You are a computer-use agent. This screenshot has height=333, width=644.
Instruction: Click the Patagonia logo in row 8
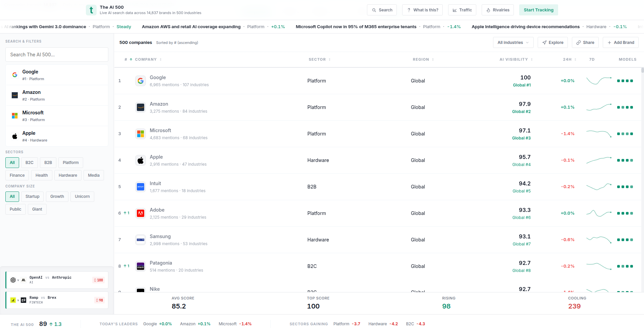[x=141, y=266]
